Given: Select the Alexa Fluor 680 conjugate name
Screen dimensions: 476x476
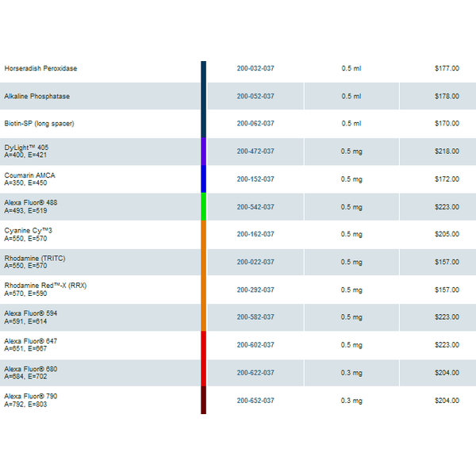Looking at the screenshot, I should [31, 369].
